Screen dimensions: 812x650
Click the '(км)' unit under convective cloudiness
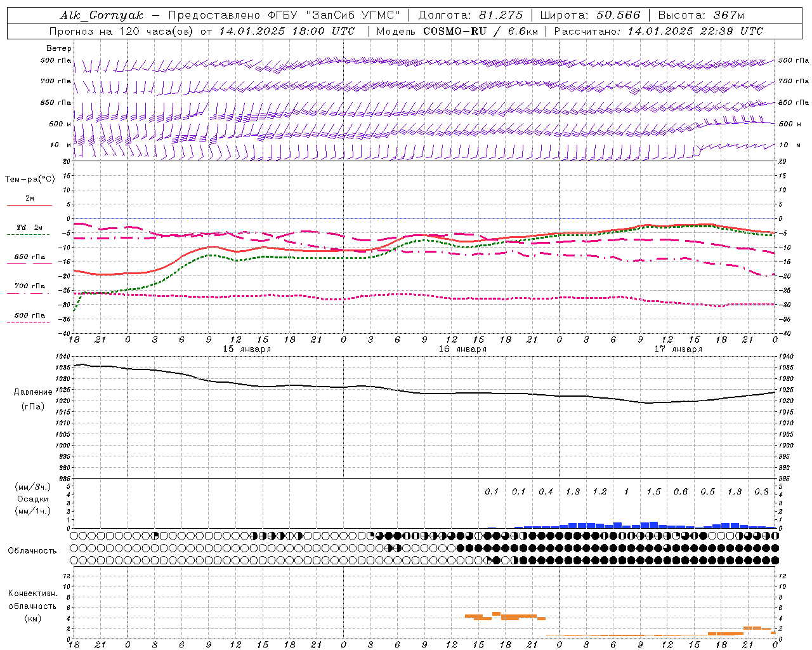coord(32,618)
